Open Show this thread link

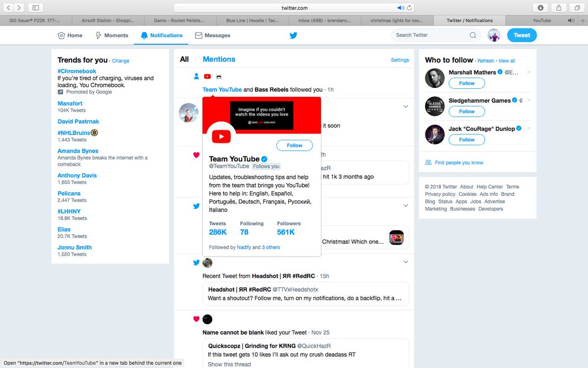[x=229, y=364]
